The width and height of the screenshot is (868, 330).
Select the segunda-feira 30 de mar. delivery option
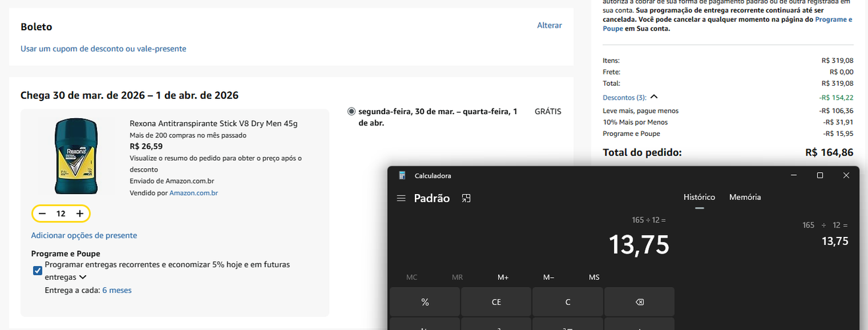351,112
